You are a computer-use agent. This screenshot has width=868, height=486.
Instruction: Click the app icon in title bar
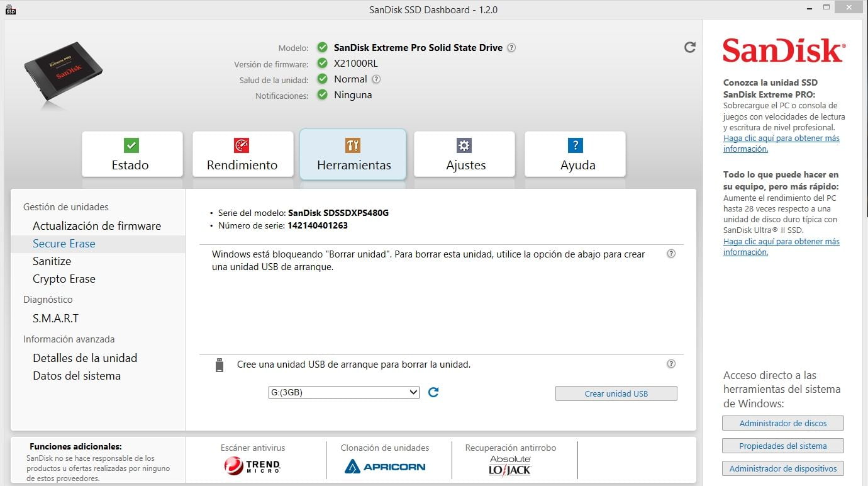click(x=10, y=9)
